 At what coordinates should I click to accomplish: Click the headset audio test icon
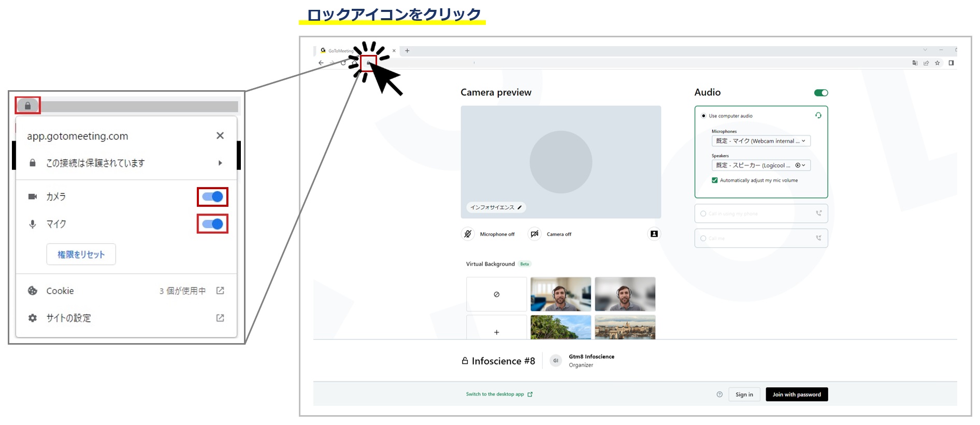818,115
